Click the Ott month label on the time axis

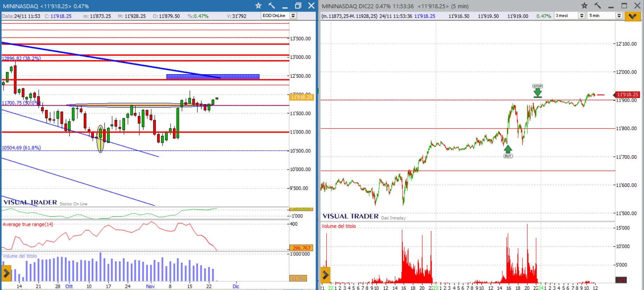click(x=69, y=286)
